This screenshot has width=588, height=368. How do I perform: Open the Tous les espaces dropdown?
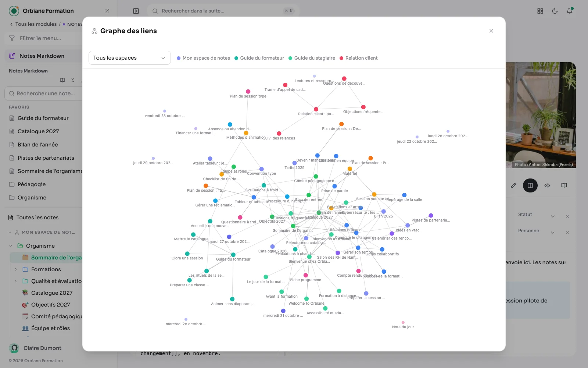[130, 58]
